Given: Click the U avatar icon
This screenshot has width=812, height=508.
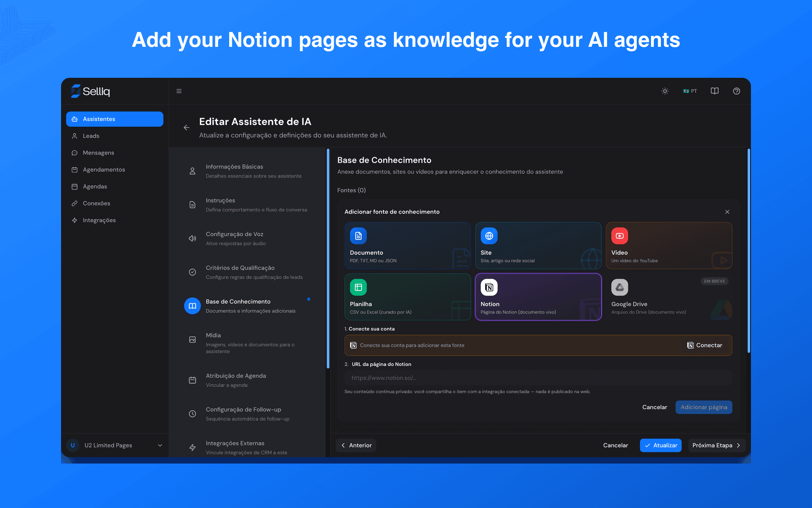Looking at the screenshot, I should click(73, 445).
